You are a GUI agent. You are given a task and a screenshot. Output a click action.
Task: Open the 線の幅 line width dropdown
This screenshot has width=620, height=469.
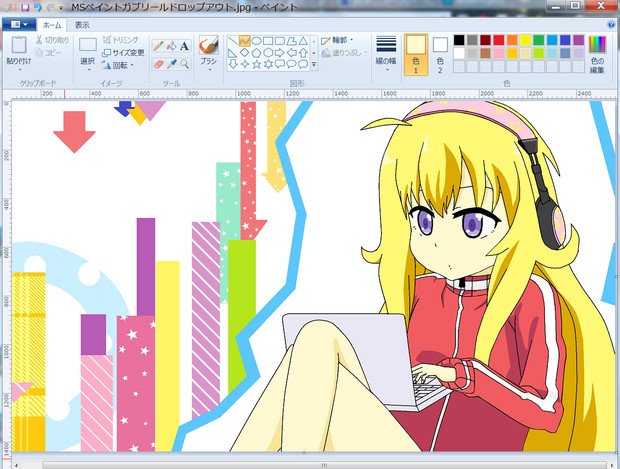pos(386,55)
